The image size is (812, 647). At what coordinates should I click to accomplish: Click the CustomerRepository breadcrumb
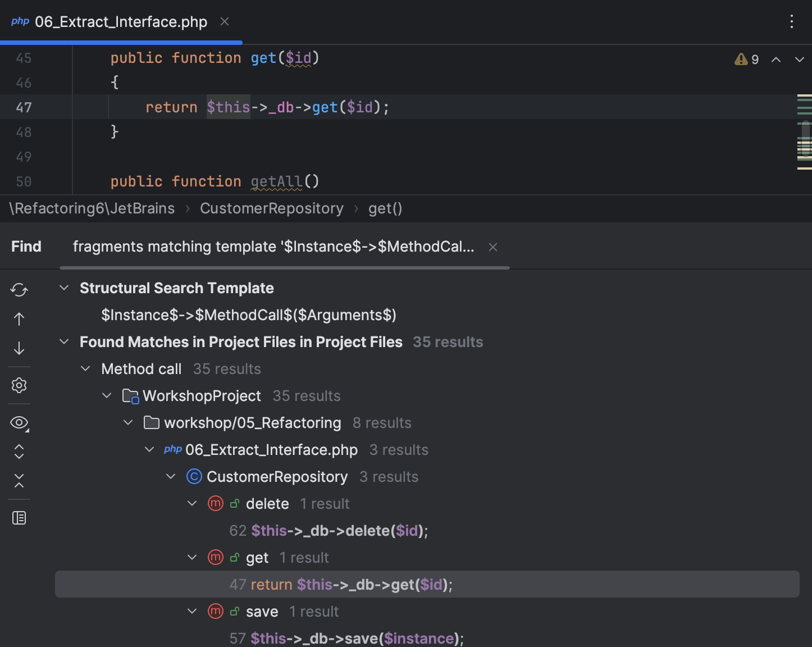(x=271, y=208)
